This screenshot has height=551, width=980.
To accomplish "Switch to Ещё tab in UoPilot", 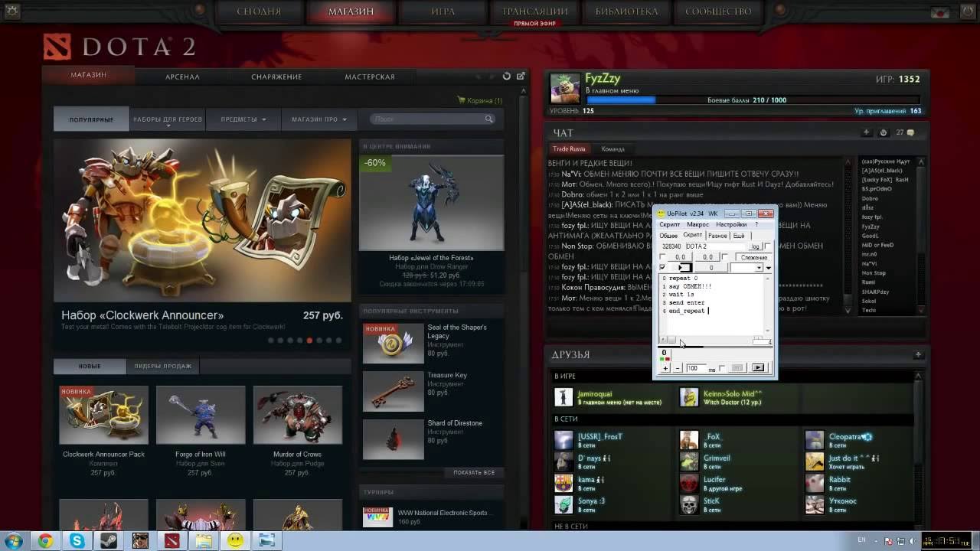I will [739, 236].
